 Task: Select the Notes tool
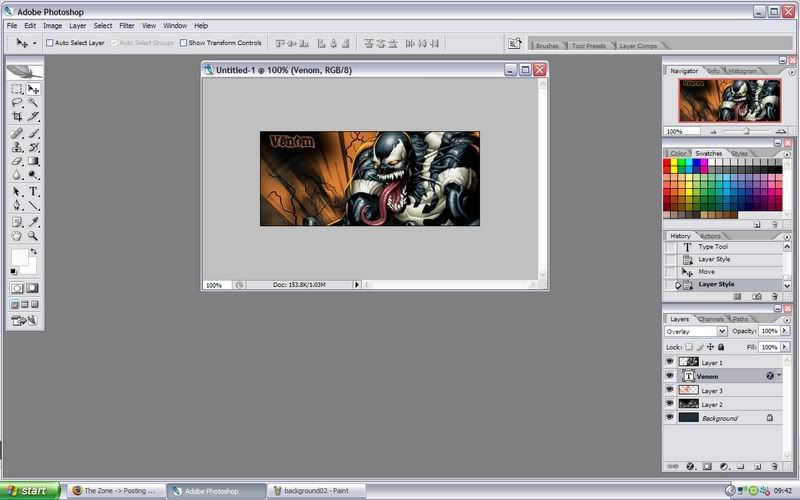[x=17, y=222]
